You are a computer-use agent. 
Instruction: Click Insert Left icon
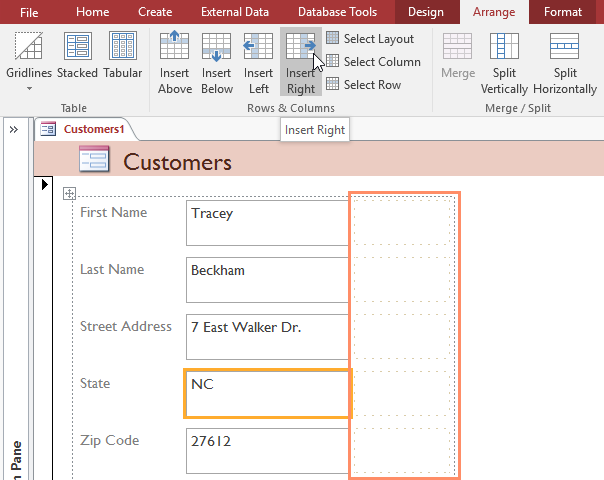click(258, 46)
